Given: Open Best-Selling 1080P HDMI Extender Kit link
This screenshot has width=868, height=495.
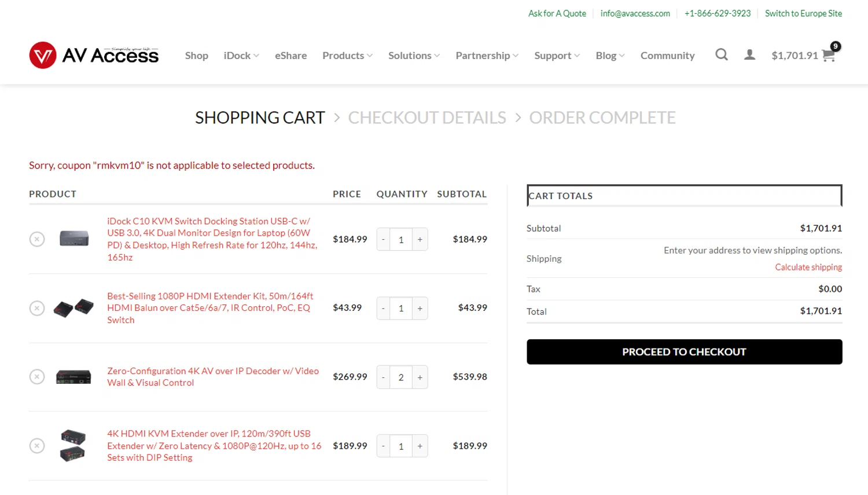Looking at the screenshot, I should click(210, 308).
